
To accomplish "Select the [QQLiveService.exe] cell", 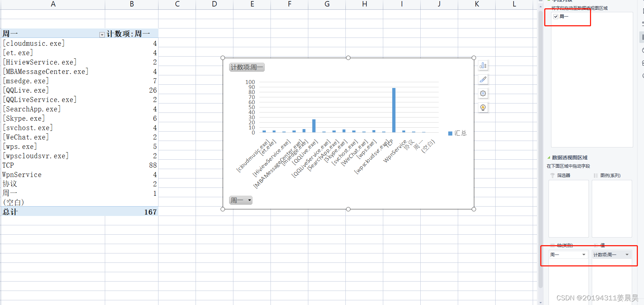I will [53, 100].
